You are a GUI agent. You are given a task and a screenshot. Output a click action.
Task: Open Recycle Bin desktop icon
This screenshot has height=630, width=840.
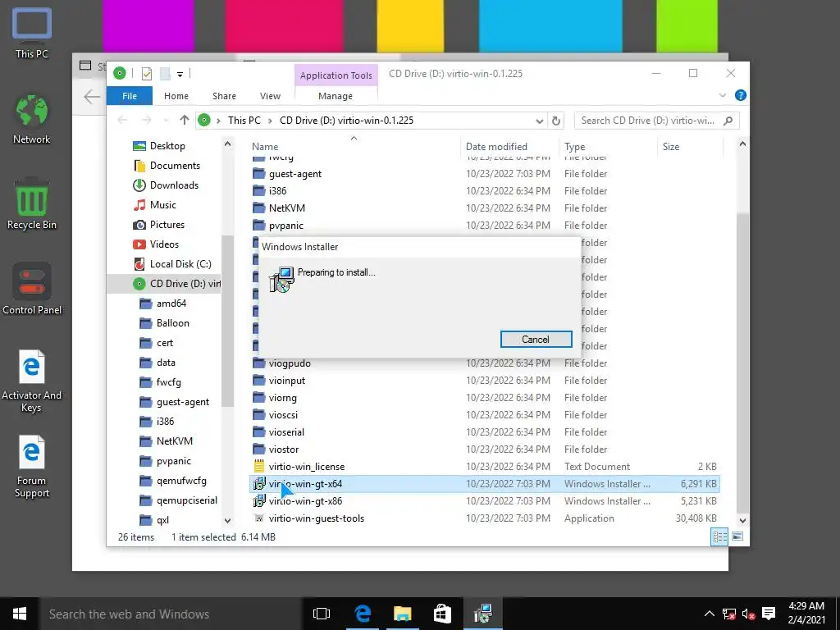[x=32, y=204]
